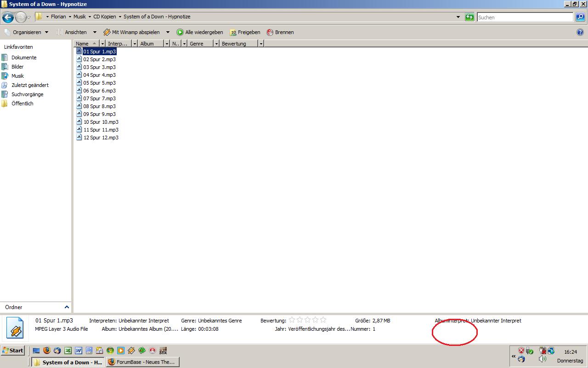This screenshot has width=588, height=368.
Task: Expand the address bar history dropdown
Action: coord(458,17)
